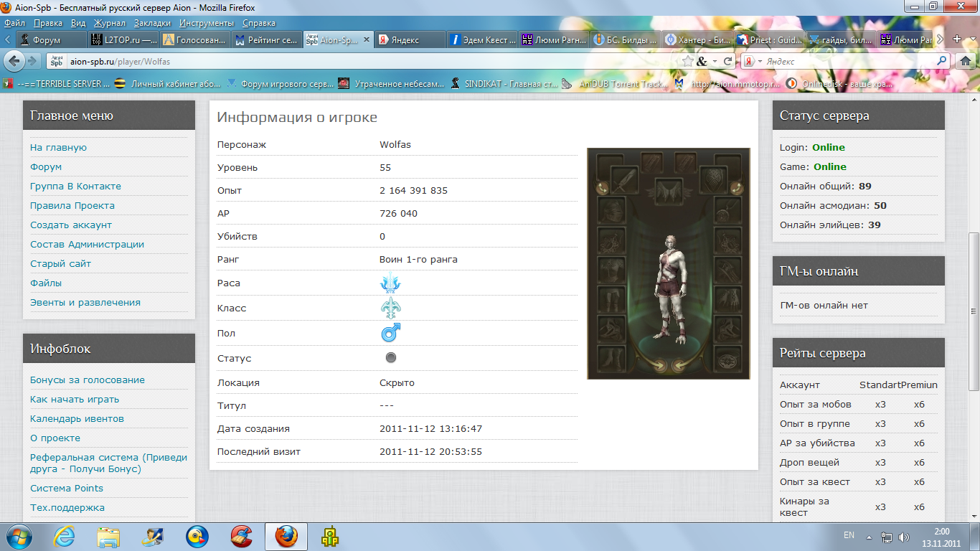Click the leg armor slot in equipment panel
Viewport: 980px width, 551px height.
(x=610, y=299)
